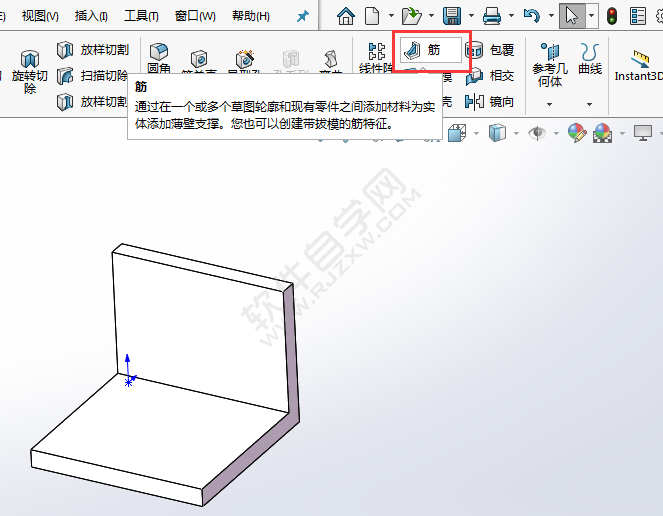This screenshot has width=663, height=516.
Task: Activate the Select cursor tool
Action: coord(572,16)
